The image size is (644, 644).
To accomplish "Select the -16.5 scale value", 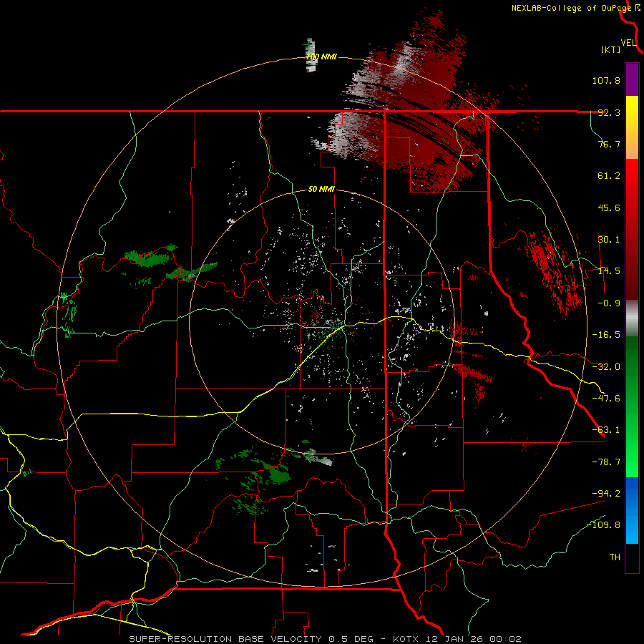I will (x=606, y=335).
